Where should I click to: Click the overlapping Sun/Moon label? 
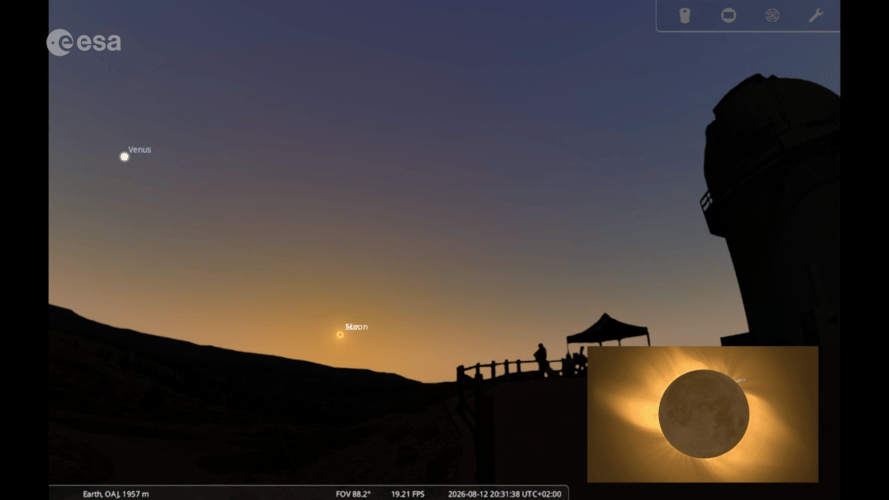pyautogui.click(x=357, y=327)
